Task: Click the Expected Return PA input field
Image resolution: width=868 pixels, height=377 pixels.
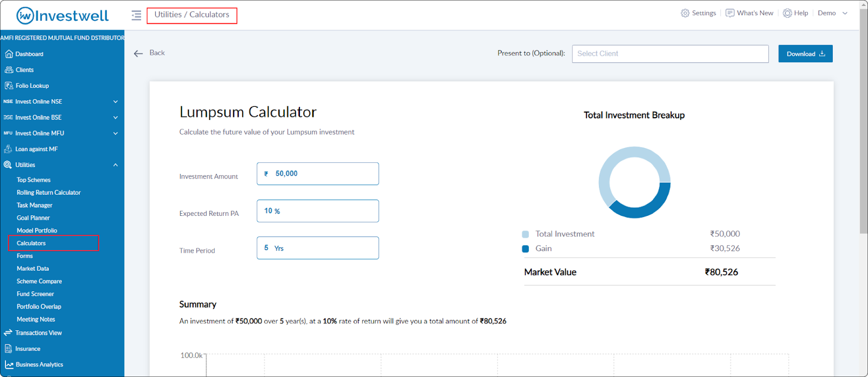Action: pyautogui.click(x=318, y=211)
